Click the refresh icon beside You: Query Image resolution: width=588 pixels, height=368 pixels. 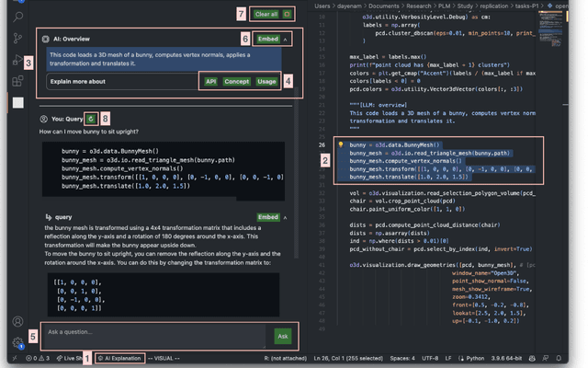click(90, 119)
